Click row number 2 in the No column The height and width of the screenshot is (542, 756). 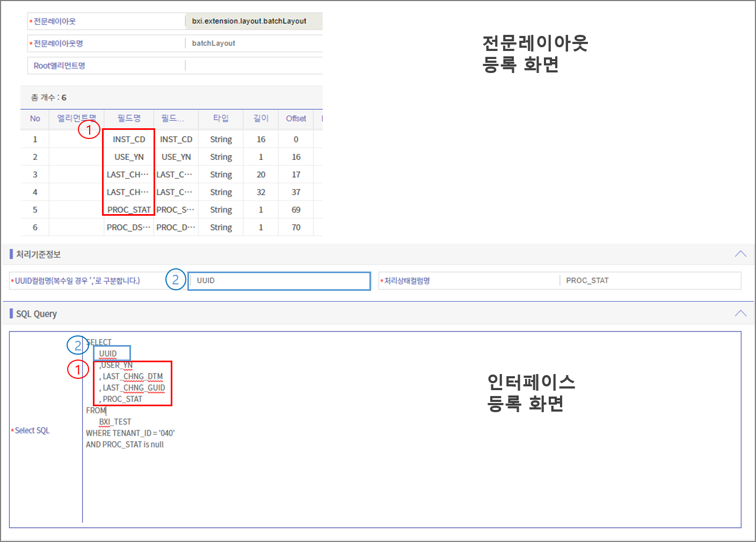(35, 157)
